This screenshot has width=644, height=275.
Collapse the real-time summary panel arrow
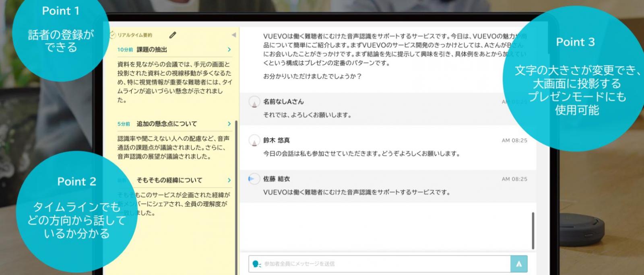click(233, 35)
